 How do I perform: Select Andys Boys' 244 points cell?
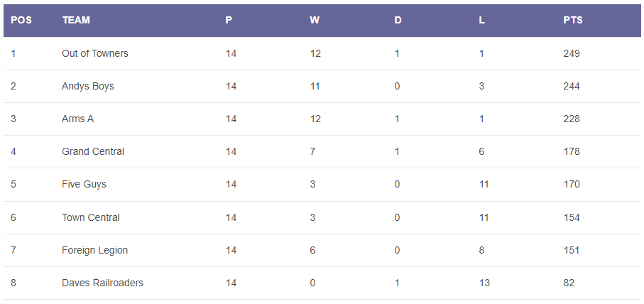572,86
